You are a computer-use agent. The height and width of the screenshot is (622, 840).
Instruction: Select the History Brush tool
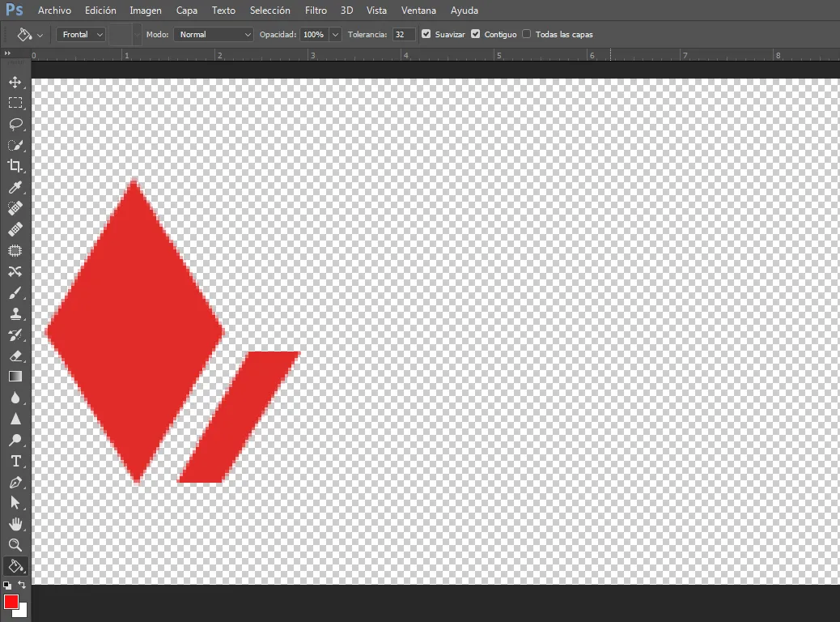[x=15, y=335]
